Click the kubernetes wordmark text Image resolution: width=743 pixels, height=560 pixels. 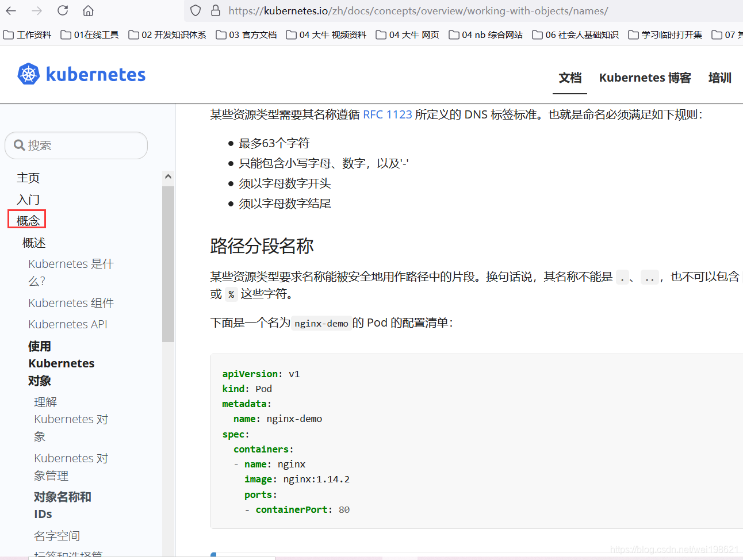pyautogui.click(x=95, y=74)
